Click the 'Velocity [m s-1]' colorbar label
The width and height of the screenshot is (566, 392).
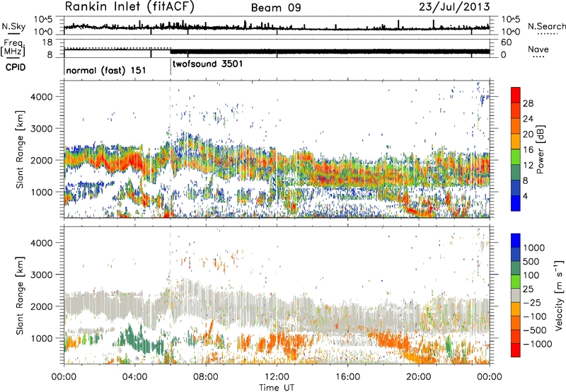(559, 295)
